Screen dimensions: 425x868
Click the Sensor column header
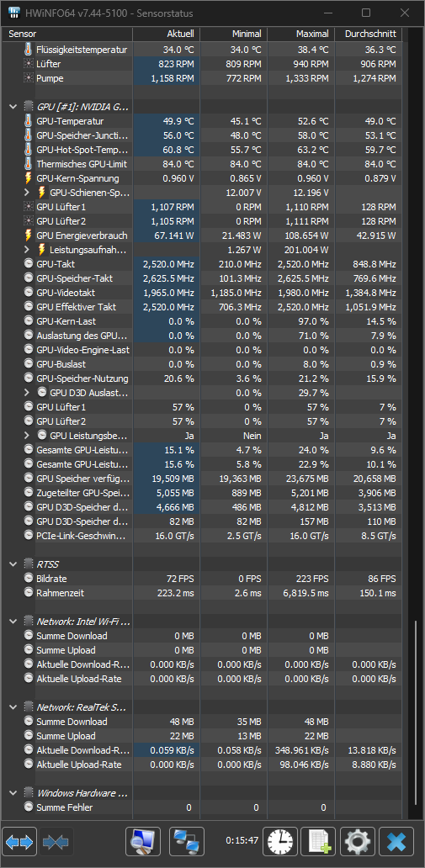tap(67, 34)
